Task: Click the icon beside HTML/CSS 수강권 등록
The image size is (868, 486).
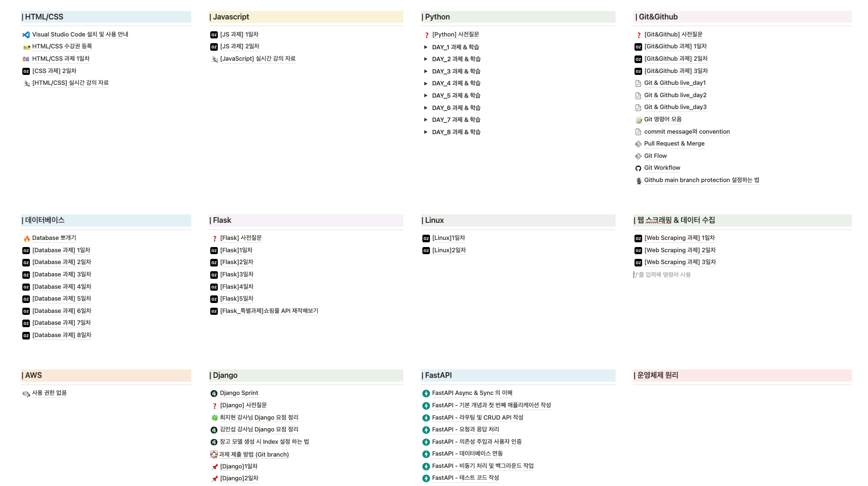Action: pos(26,47)
